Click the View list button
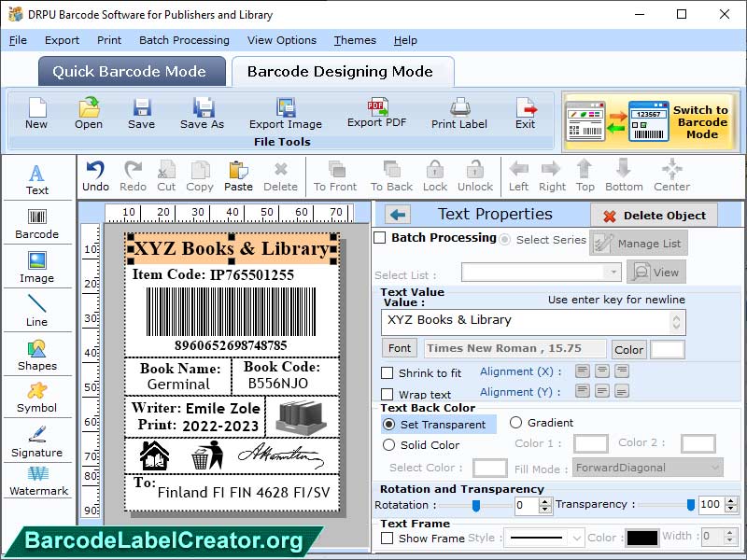 656,272
